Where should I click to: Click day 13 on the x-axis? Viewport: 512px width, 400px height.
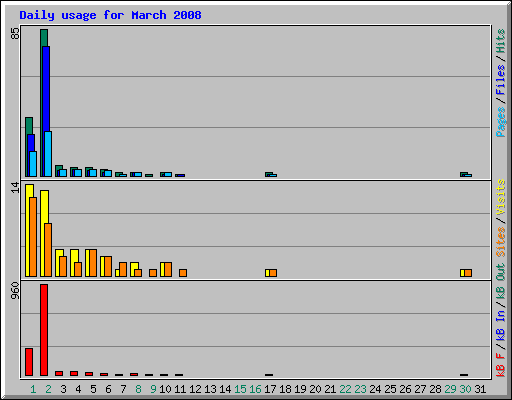[210, 389]
